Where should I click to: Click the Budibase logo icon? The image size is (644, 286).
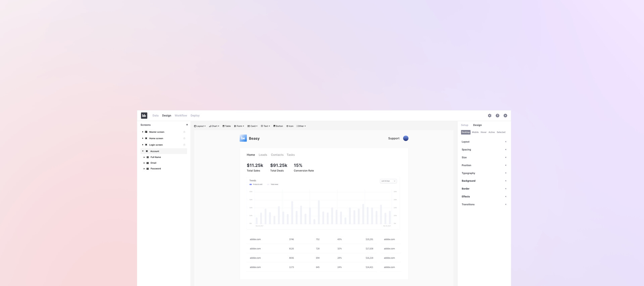pyautogui.click(x=144, y=115)
